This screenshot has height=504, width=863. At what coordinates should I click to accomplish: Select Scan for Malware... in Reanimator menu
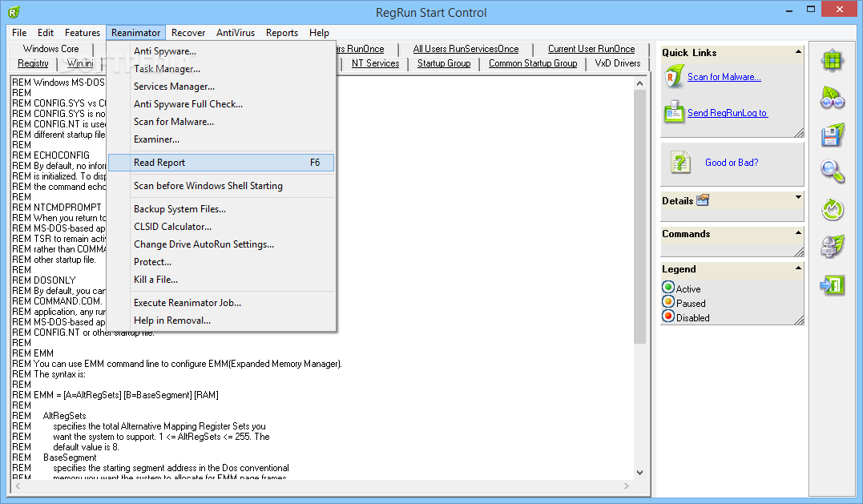pyautogui.click(x=221, y=122)
